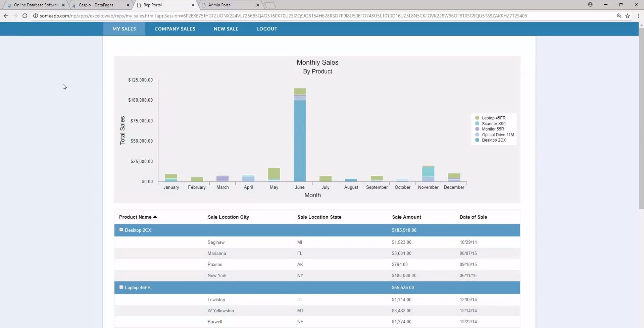
Task: Click the browser back arrow
Action: point(6,16)
